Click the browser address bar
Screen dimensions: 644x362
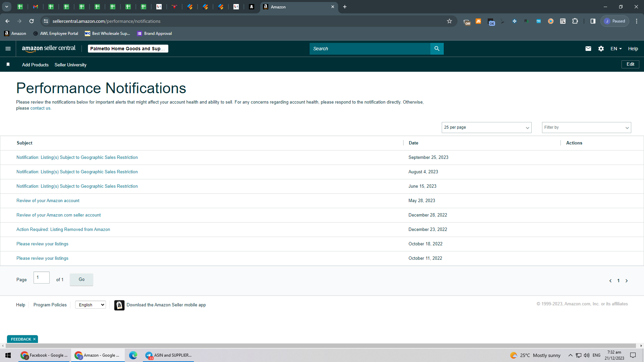248,21
